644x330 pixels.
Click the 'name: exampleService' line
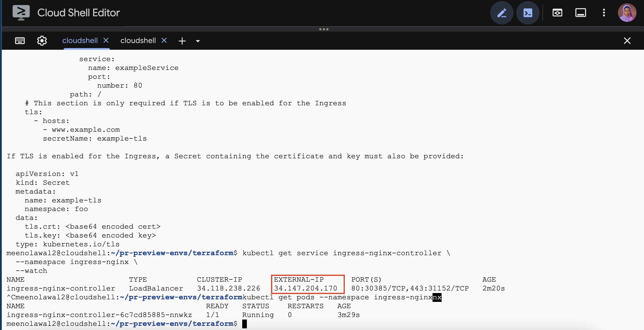tap(133, 68)
